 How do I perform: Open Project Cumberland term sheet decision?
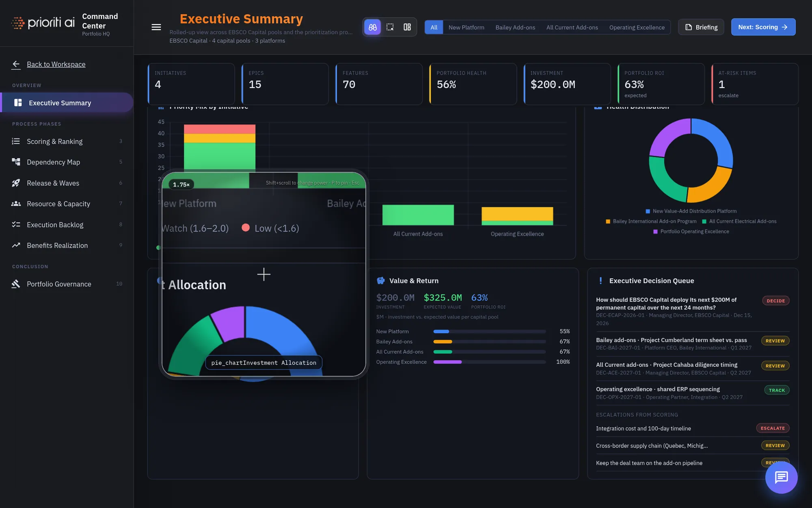(x=692, y=344)
